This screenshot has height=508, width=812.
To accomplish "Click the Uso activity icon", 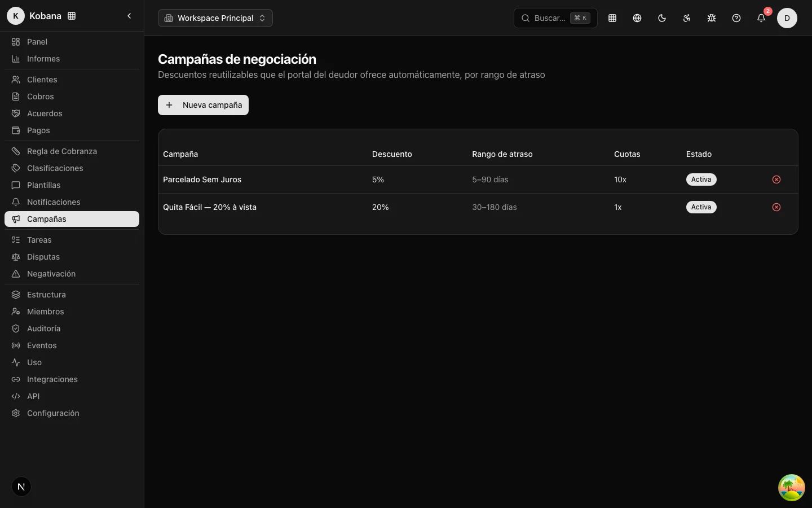I will 16,362.
